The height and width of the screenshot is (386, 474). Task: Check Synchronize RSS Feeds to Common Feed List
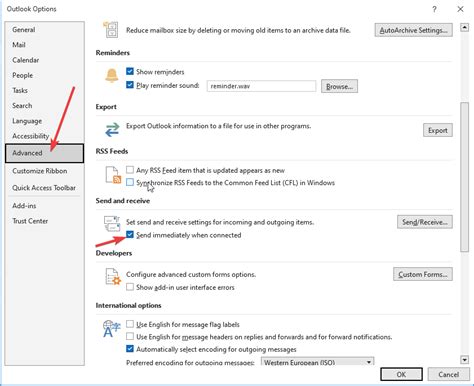coord(130,182)
